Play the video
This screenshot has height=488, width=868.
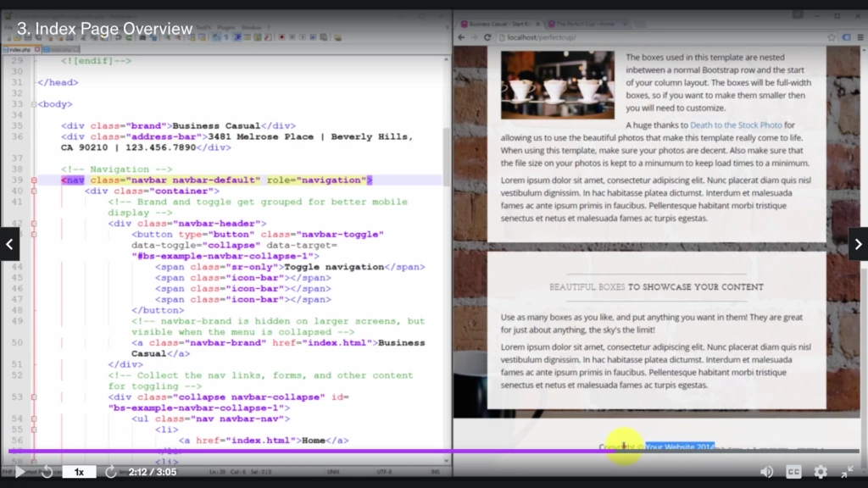tap(20, 472)
